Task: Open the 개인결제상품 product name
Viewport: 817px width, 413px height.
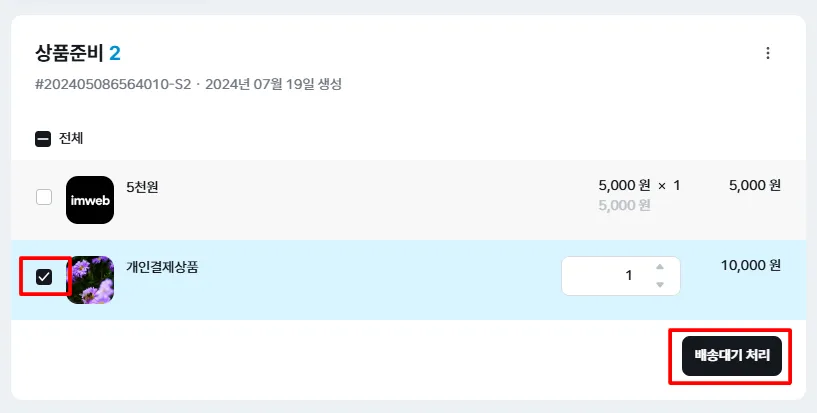Action: pyautogui.click(x=162, y=267)
